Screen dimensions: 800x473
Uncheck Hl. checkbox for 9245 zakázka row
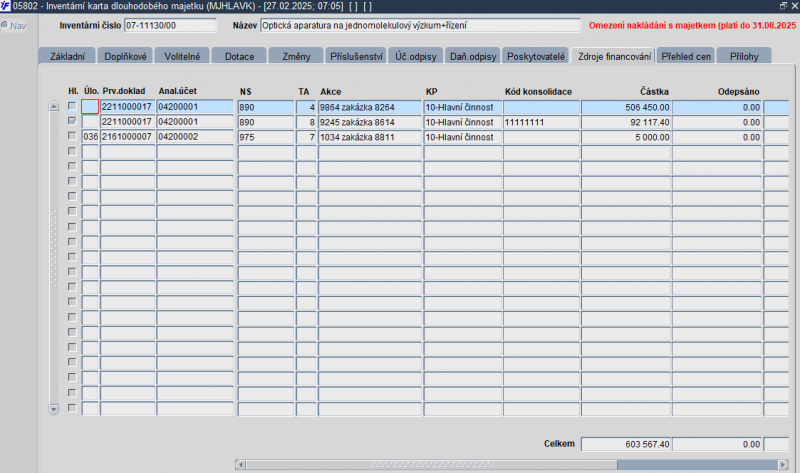tap(72, 121)
